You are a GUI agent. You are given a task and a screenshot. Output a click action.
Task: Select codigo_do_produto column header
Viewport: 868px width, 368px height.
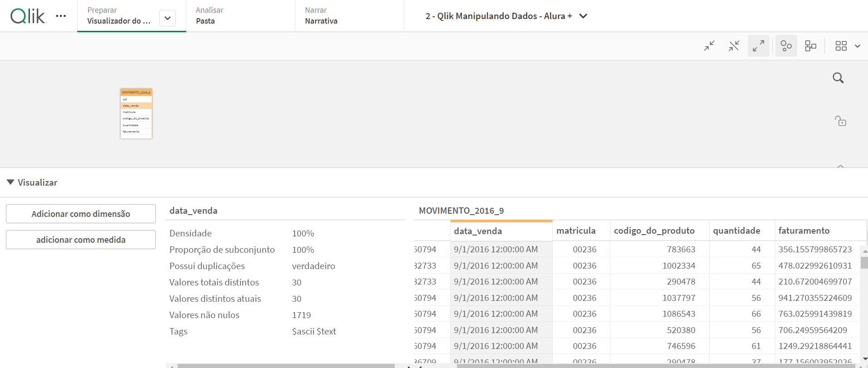pyautogui.click(x=660, y=231)
